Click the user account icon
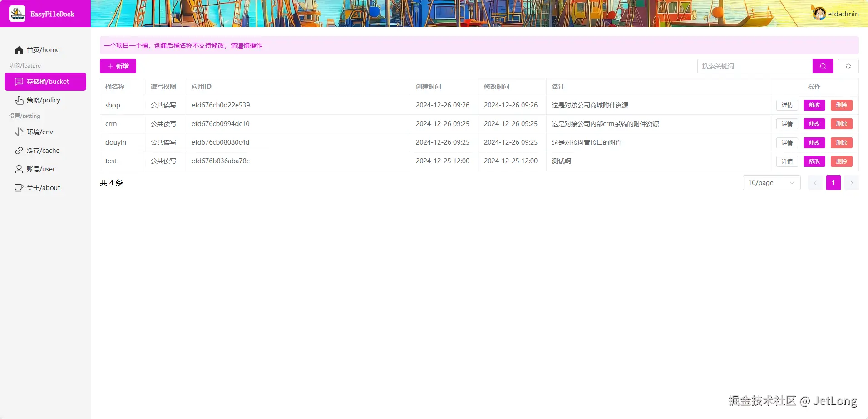The height and width of the screenshot is (419, 868). pos(19,169)
